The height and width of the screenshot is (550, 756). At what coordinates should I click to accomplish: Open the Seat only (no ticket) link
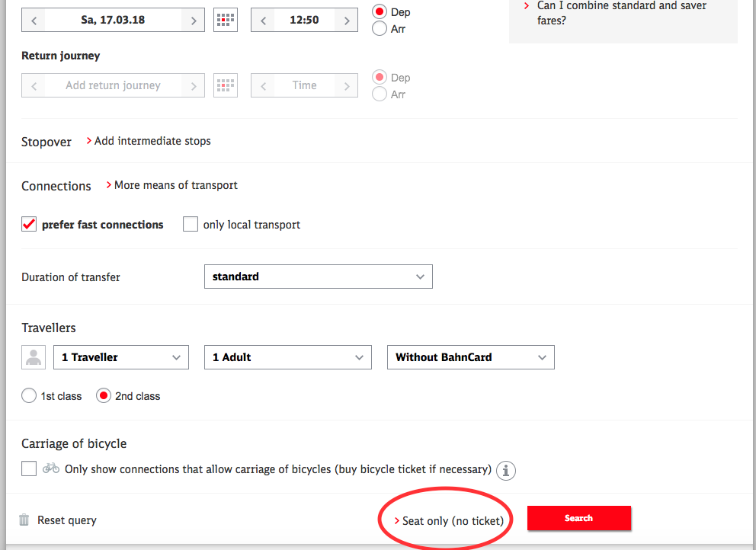[452, 521]
